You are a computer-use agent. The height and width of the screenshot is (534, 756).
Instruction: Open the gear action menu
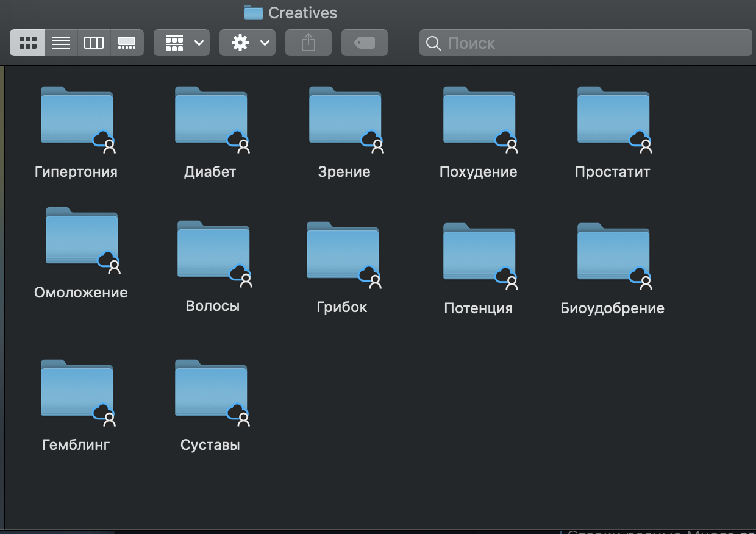pyautogui.click(x=248, y=43)
